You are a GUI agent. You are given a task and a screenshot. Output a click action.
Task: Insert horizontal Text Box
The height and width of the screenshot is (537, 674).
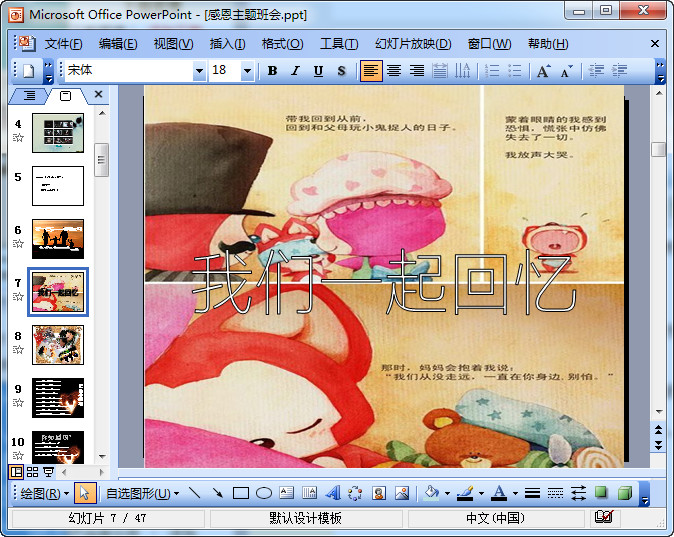[287, 493]
